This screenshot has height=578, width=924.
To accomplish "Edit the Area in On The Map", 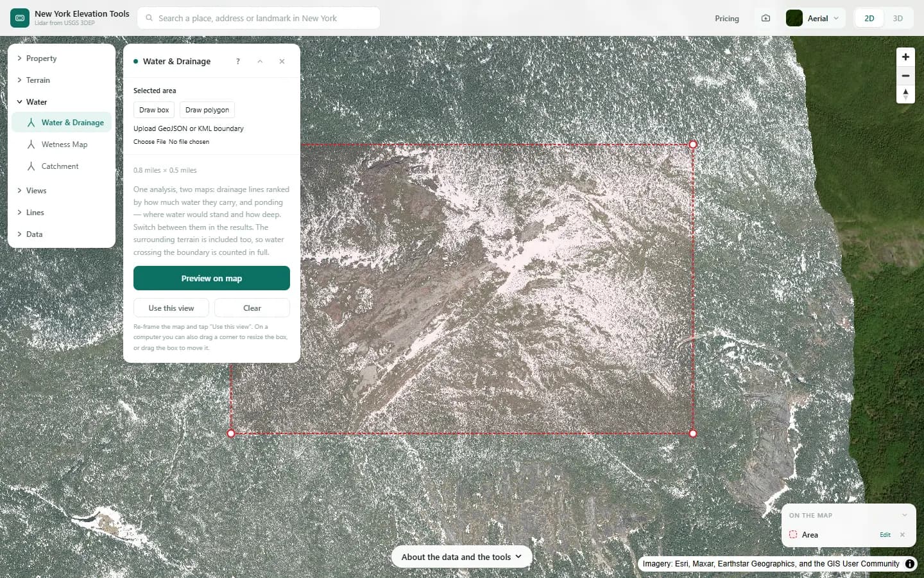I will [x=885, y=534].
